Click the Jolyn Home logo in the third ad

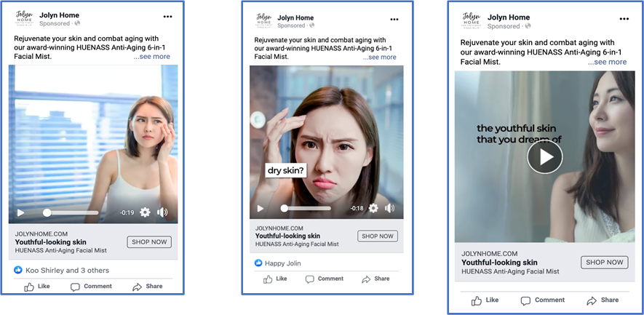(x=472, y=21)
